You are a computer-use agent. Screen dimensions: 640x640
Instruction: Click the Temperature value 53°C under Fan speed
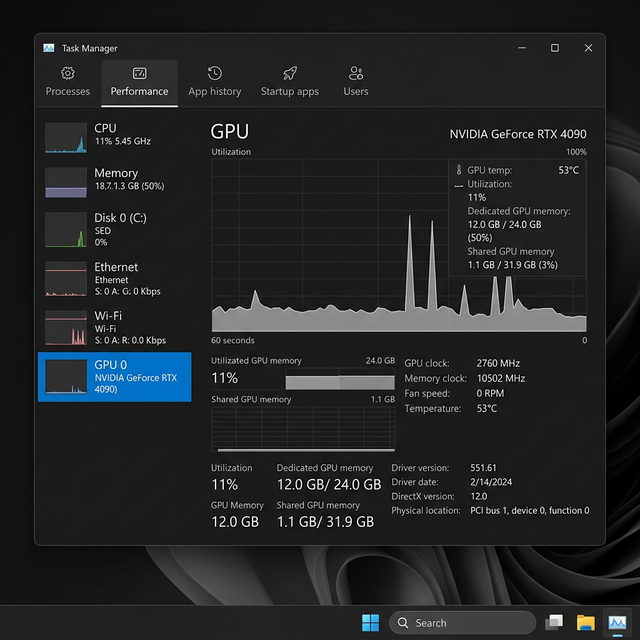(x=487, y=409)
